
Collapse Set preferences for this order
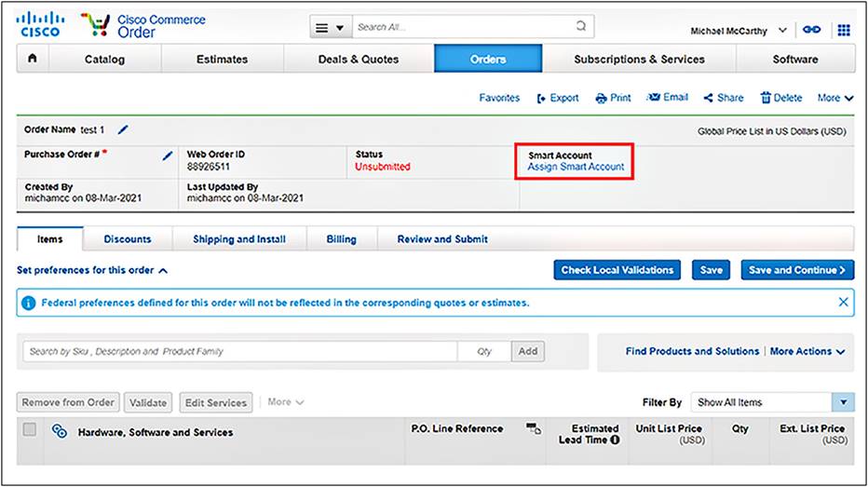coord(92,270)
